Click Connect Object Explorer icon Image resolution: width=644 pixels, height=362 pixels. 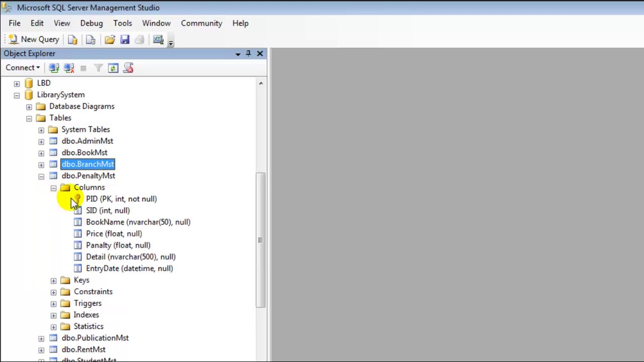[x=54, y=68]
